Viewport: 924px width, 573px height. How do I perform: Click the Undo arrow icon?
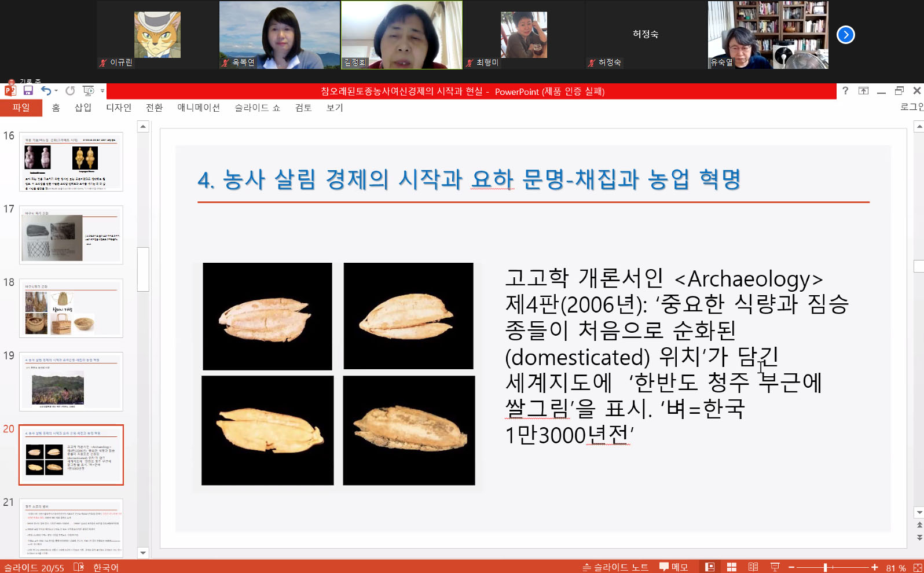[46, 90]
